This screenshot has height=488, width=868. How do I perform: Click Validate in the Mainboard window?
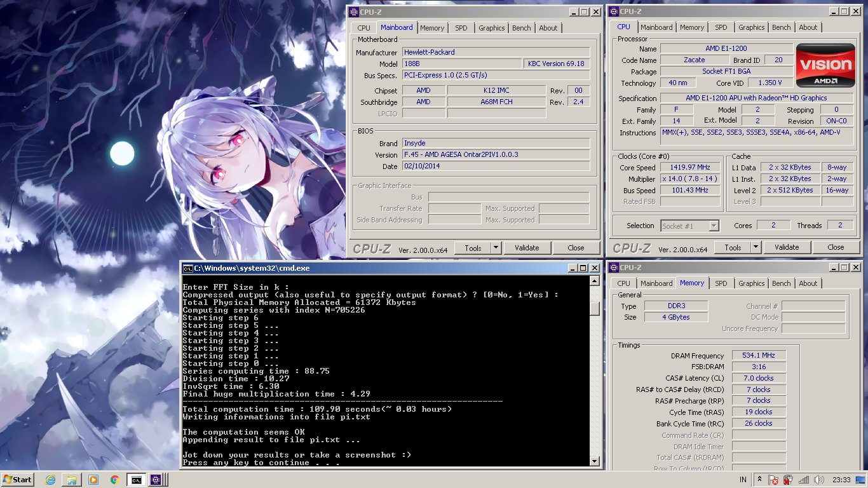pos(527,248)
